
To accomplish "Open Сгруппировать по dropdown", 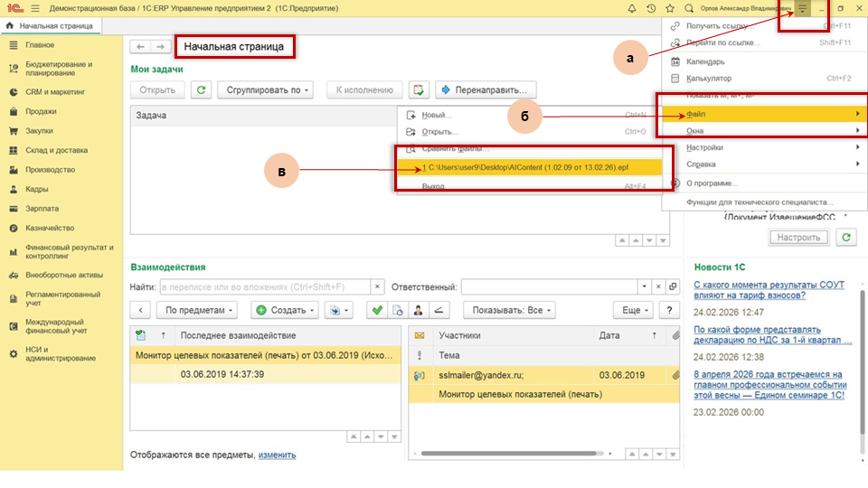I will [265, 89].
